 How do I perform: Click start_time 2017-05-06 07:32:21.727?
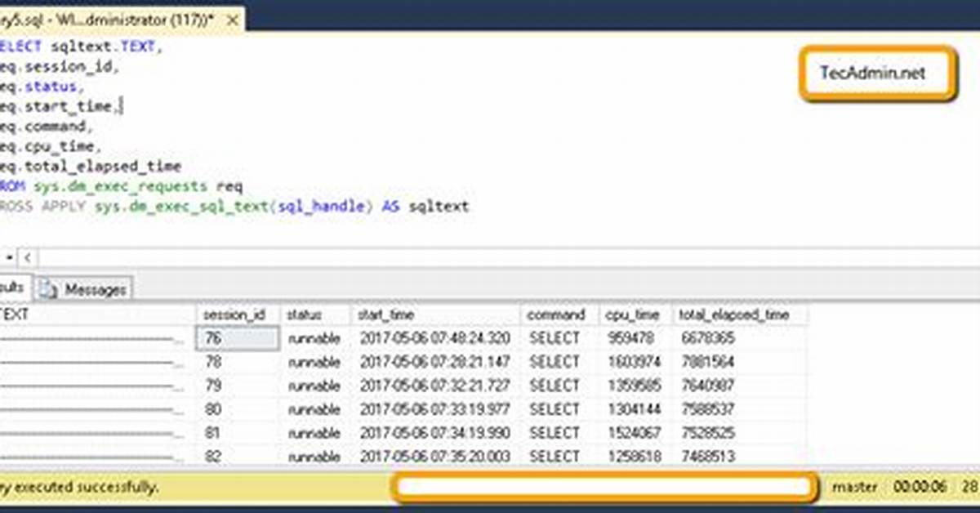pyautogui.click(x=435, y=386)
